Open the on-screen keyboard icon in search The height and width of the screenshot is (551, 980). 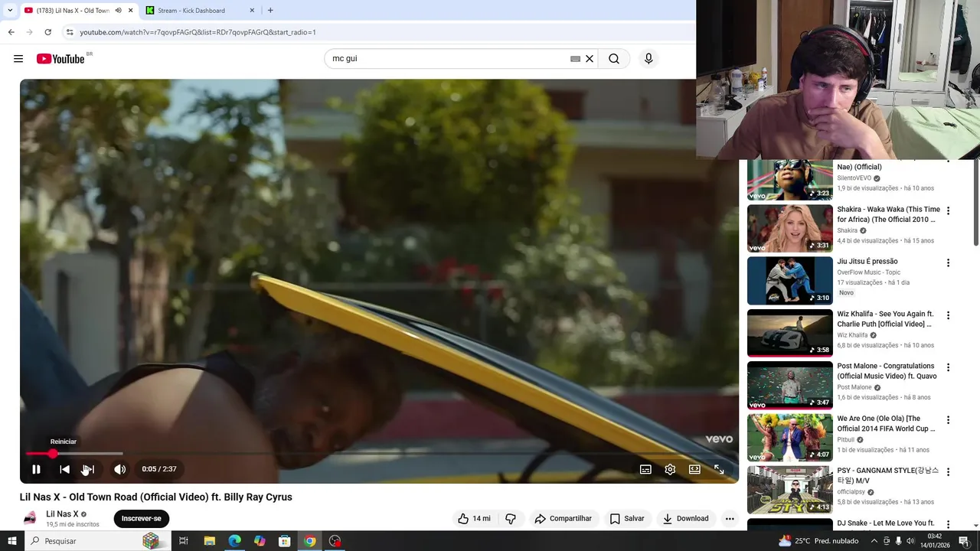pos(575,59)
